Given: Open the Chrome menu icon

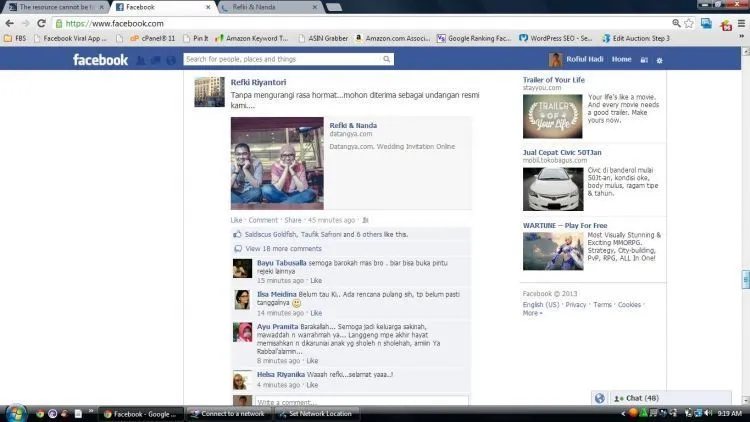Looking at the screenshot, I should pos(741,23).
